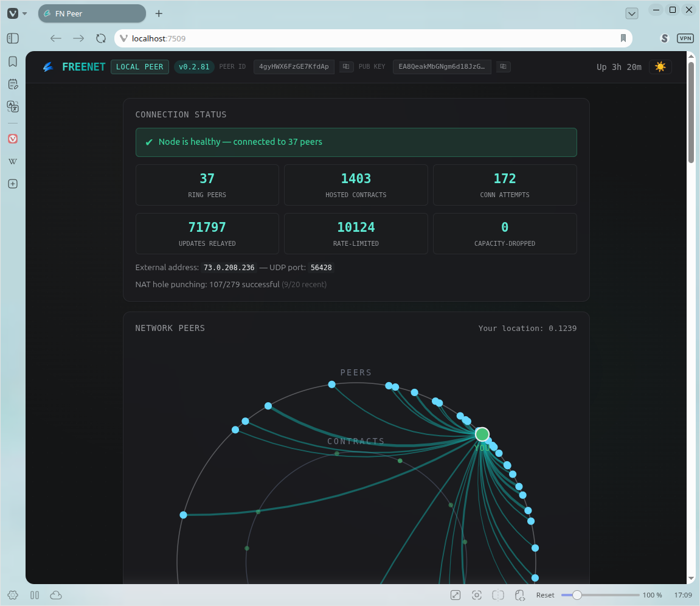Capture the page with camera icon
The image size is (700, 606).
coord(477,595)
